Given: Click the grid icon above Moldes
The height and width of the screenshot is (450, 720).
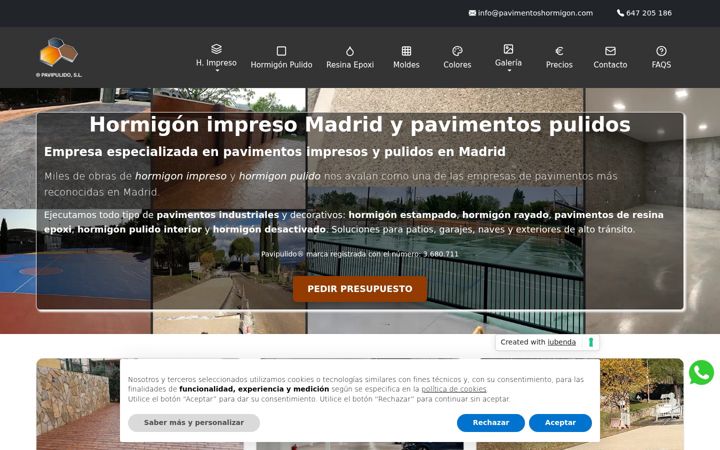Looking at the screenshot, I should coord(406,51).
